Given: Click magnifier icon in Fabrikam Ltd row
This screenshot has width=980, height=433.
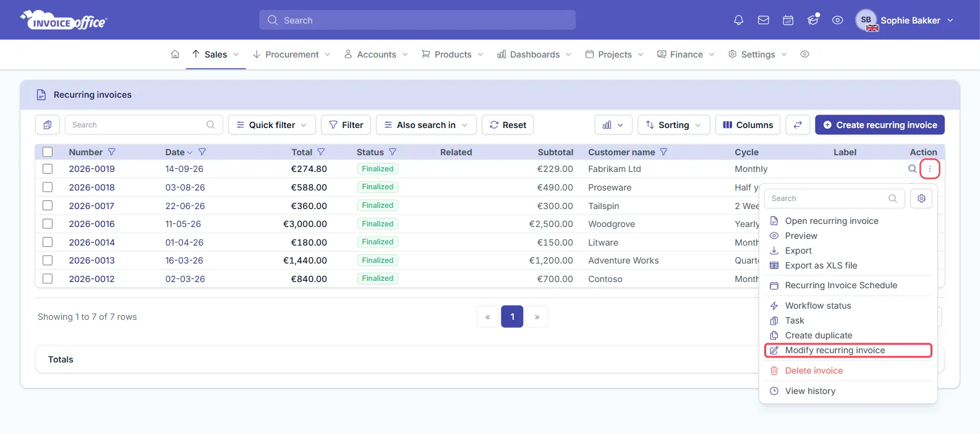Looking at the screenshot, I should [912, 169].
